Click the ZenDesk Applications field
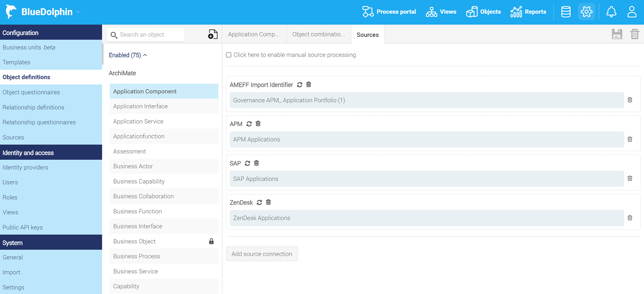 tap(427, 218)
